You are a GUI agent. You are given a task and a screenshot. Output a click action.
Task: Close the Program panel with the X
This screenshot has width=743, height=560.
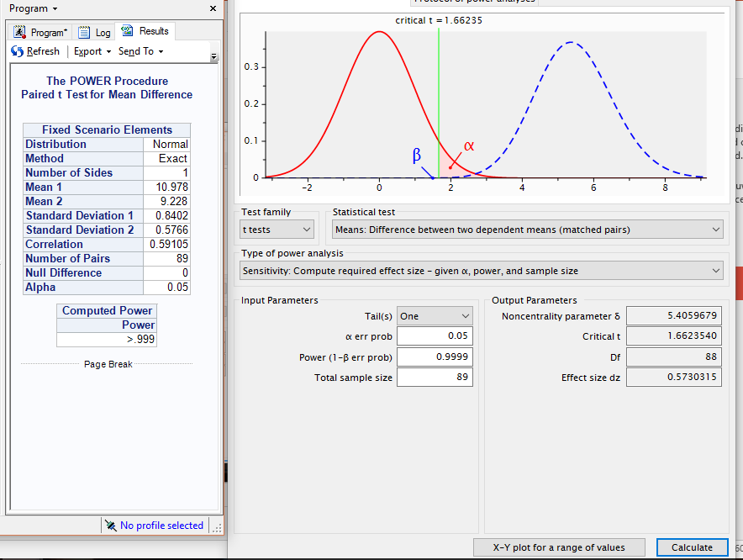(x=213, y=8)
